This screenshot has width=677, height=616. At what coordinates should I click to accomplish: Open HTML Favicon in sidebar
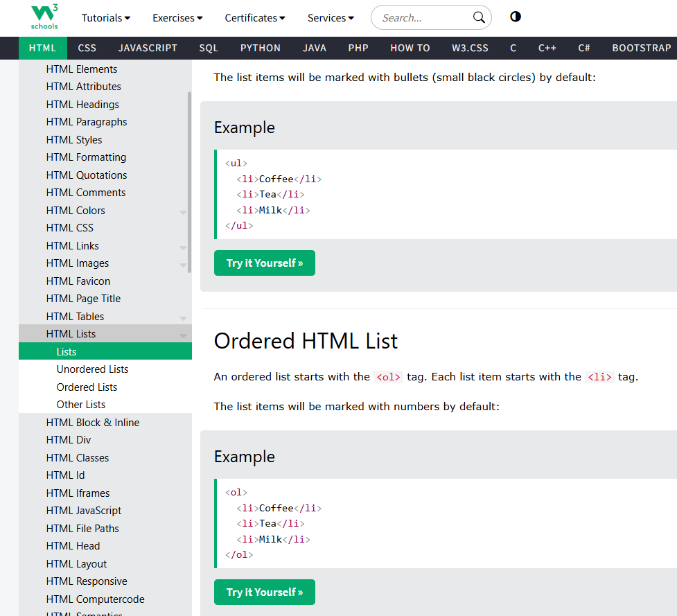[105, 281]
